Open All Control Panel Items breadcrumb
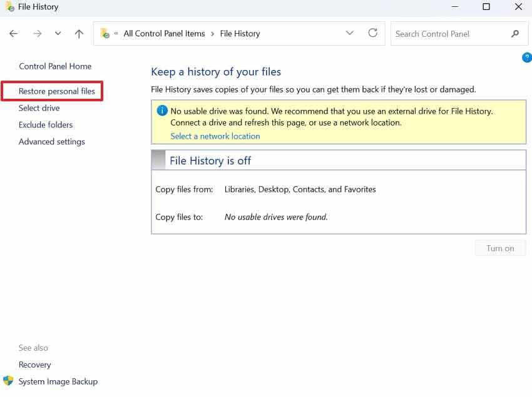The image size is (532, 397). coord(164,34)
